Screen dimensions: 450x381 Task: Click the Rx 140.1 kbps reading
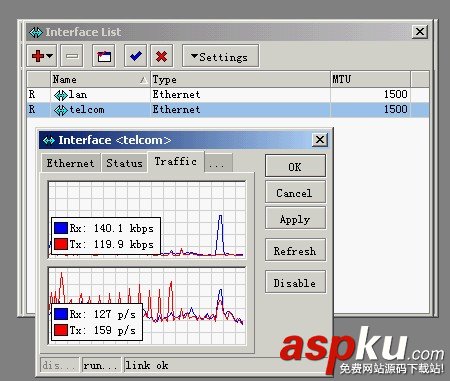coord(112,228)
